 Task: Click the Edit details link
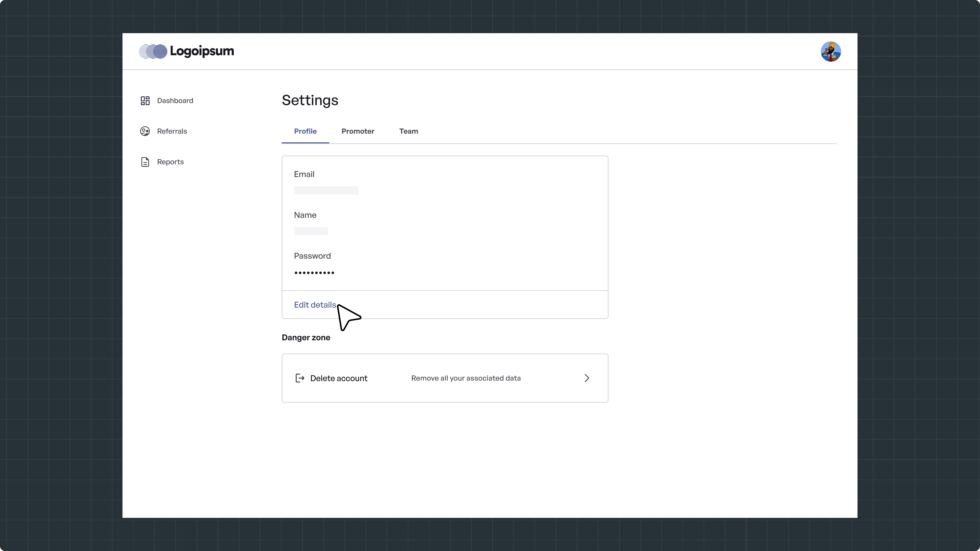(x=315, y=305)
